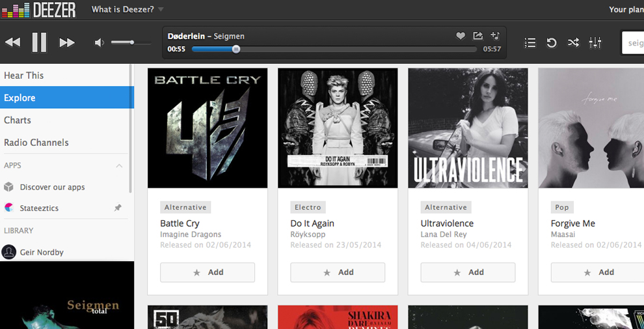Open the play queue list
This screenshot has width=644, height=329.
[530, 42]
